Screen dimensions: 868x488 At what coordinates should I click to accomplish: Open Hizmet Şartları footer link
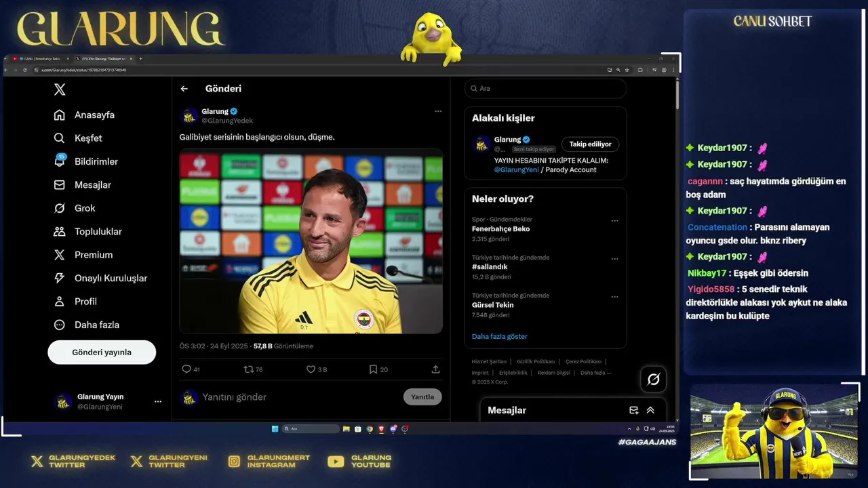pos(489,362)
